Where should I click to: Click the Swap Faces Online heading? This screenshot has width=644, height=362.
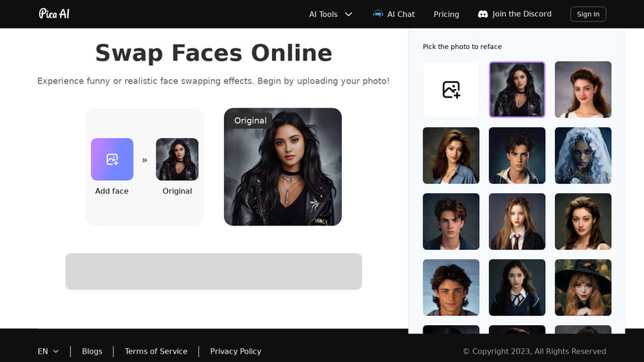pos(214,53)
